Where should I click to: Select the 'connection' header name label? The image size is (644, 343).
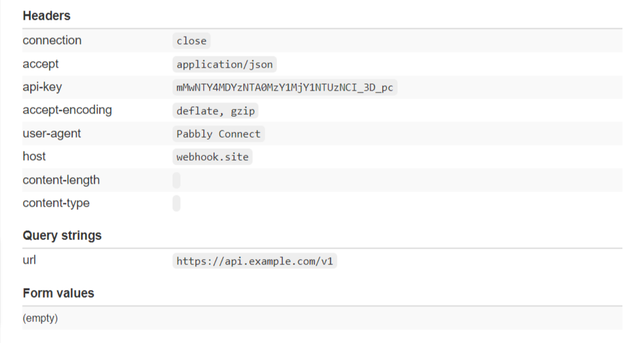(52, 40)
